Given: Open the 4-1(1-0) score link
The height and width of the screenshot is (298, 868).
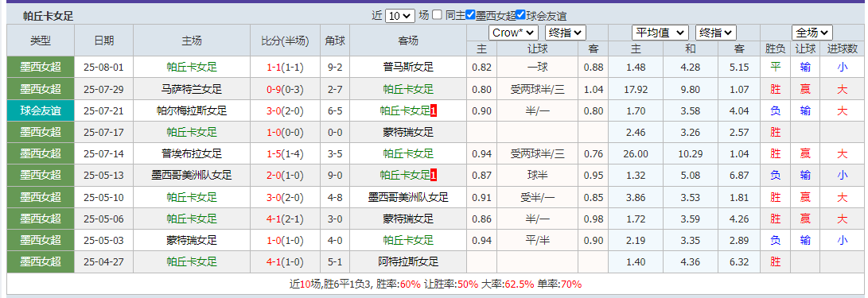Looking at the screenshot, I should pyautogui.click(x=285, y=261).
